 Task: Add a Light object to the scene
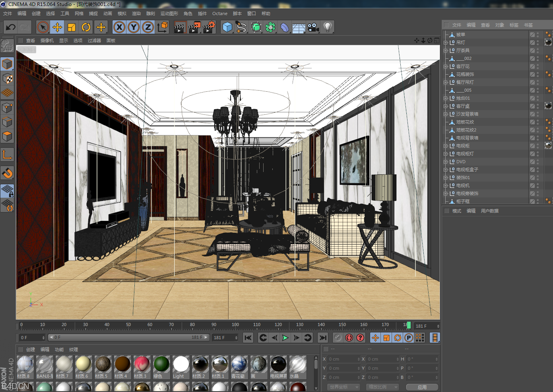click(327, 27)
